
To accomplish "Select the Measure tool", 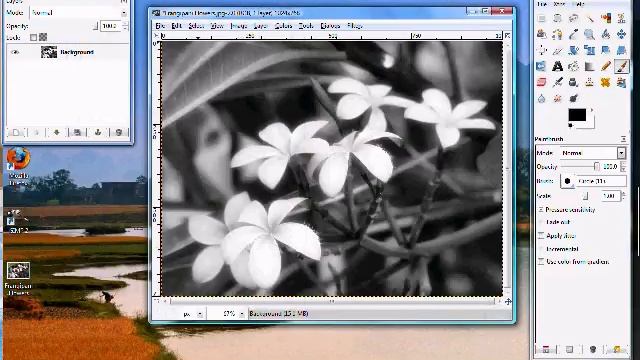I will pos(605,34).
